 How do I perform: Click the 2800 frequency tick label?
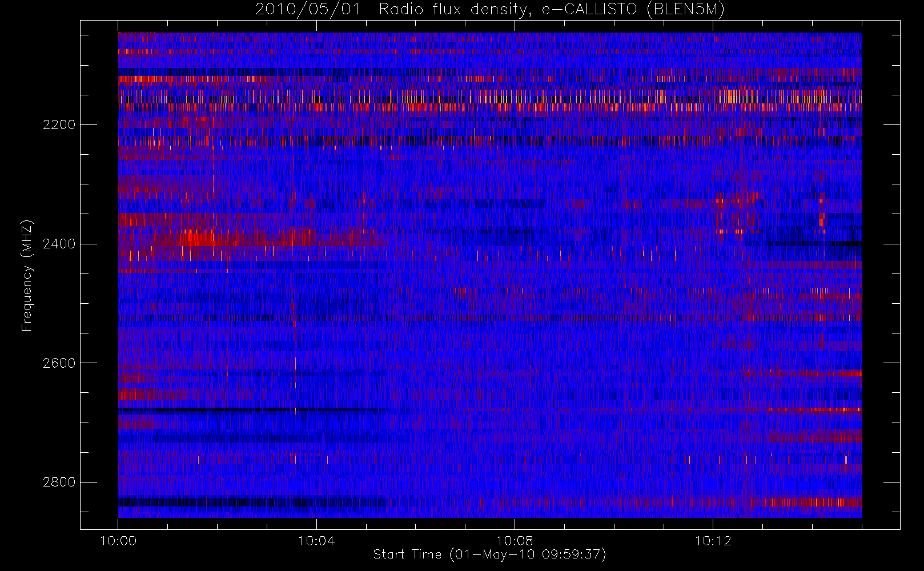pos(59,482)
